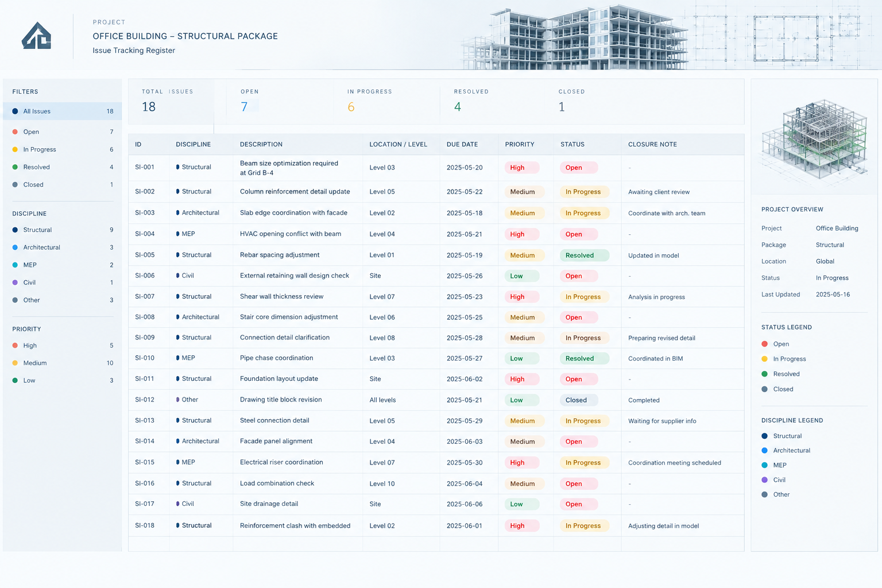Filter by Civil discipline in the sidebar
The image size is (882, 588).
(62, 283)
